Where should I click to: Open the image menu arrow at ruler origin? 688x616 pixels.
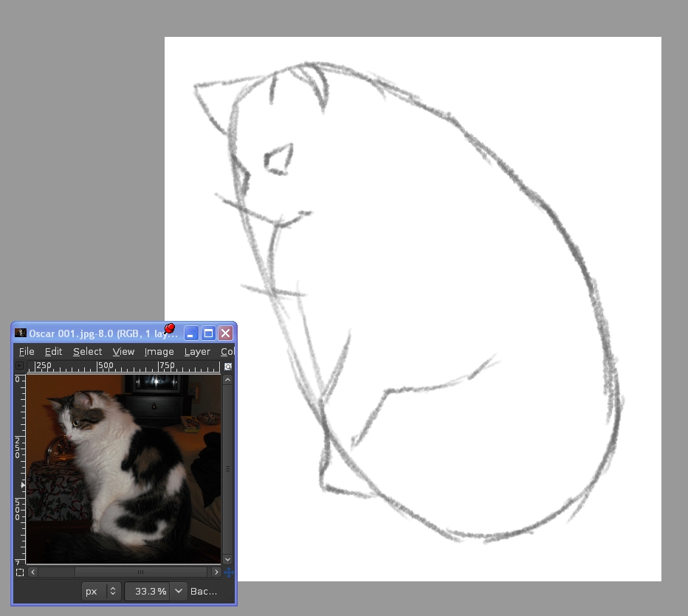[x=20, y=366]
